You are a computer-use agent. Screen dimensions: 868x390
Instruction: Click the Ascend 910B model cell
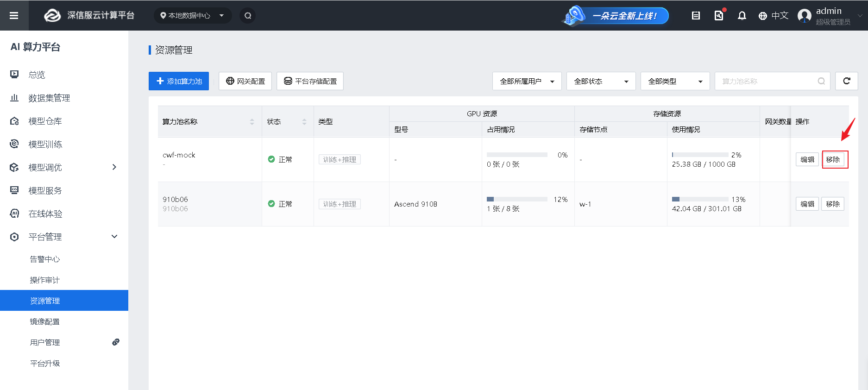tap(415, 204)
